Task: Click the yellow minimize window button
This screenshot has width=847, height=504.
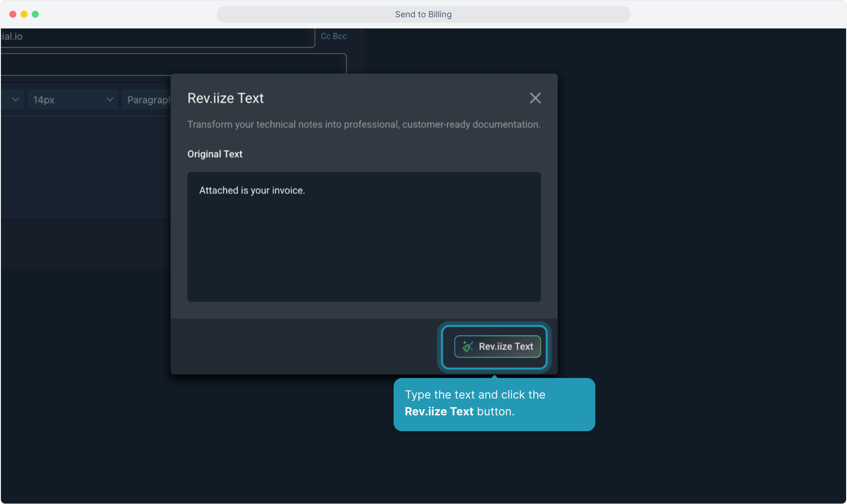Action: 24,14
